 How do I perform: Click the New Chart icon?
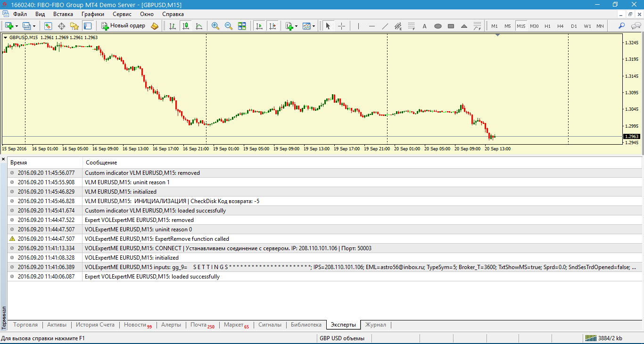(9, 26)
